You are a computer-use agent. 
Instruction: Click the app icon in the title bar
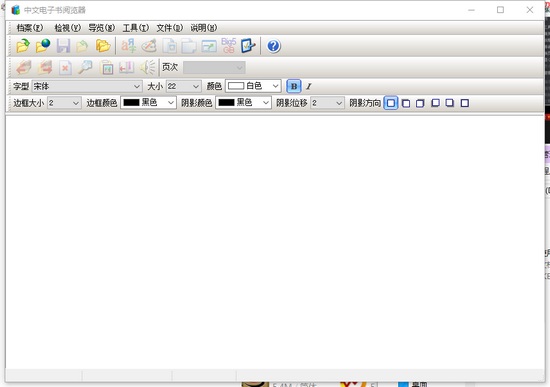point(15,10)
